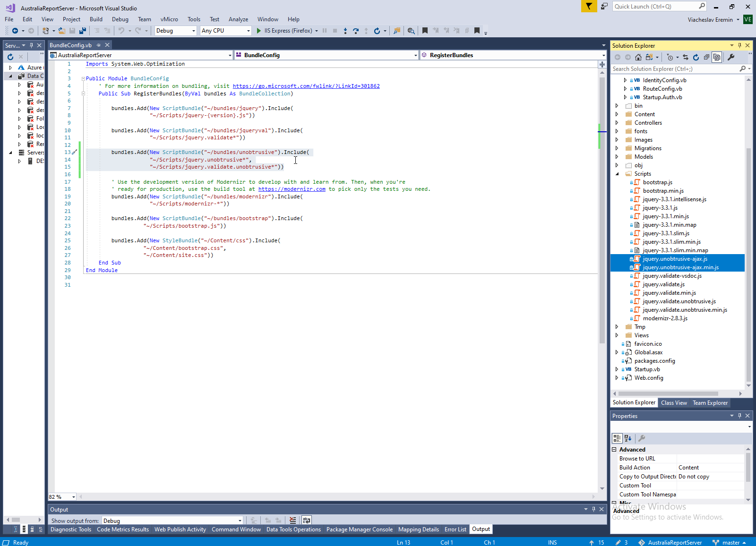Screen dimensions: 756x546
Task: Open the Build menu
Action: (96, 19)
